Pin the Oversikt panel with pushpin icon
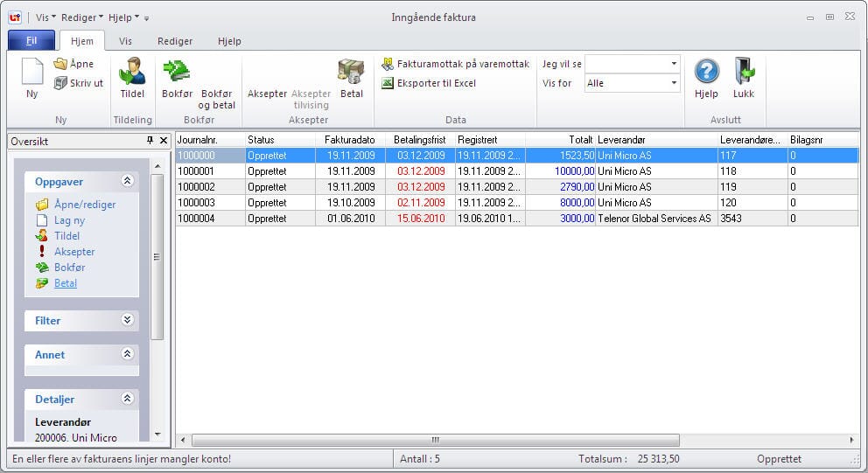 [150, 141]
